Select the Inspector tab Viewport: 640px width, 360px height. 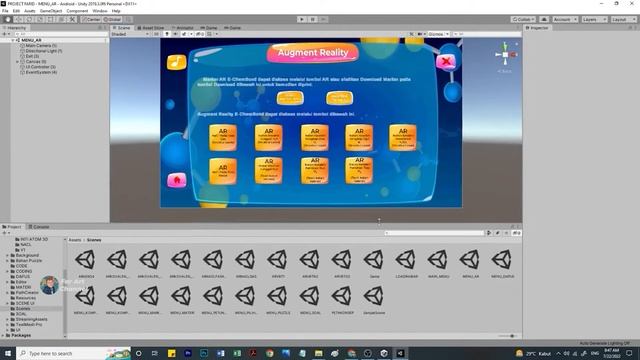[537, 28]
